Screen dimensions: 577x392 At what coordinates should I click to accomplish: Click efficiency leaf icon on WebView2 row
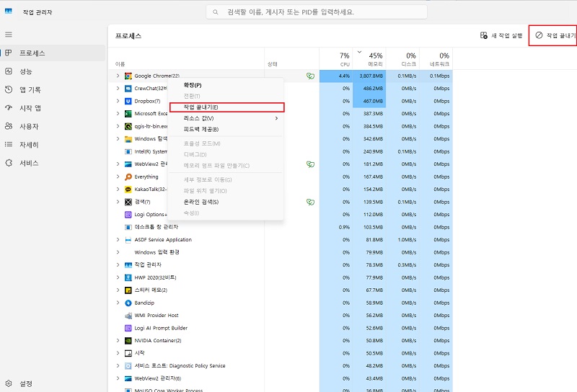[311, 164]
